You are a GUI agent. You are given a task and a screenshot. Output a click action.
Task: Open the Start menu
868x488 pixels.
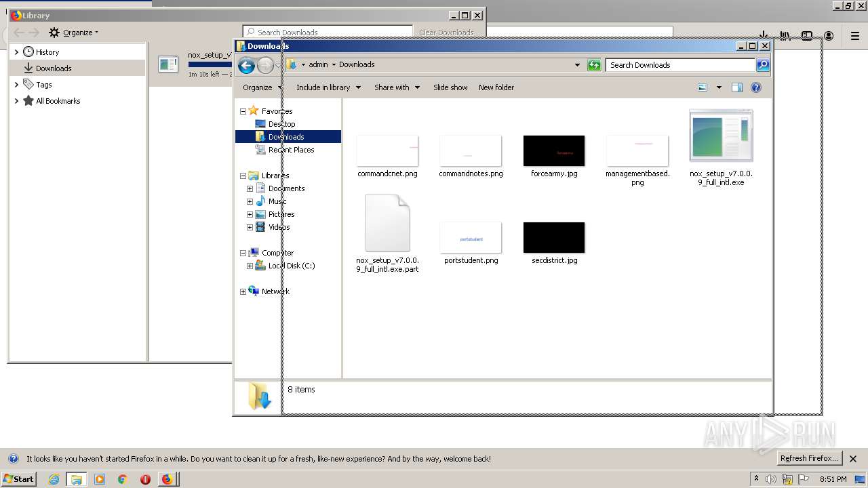[x=18, y=479]
